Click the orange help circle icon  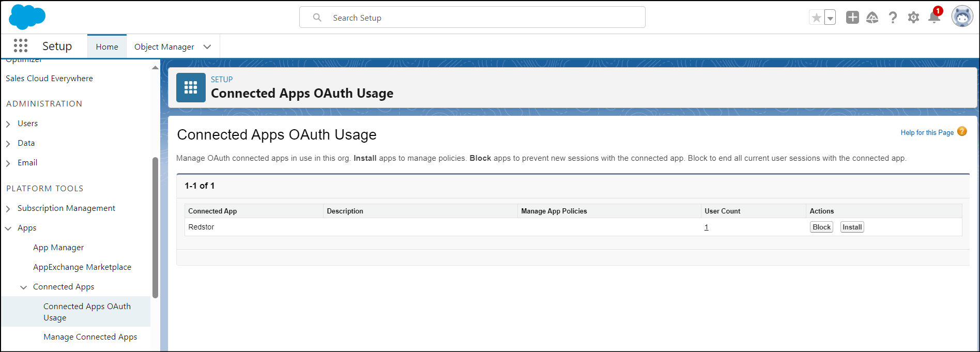(962, 131)
